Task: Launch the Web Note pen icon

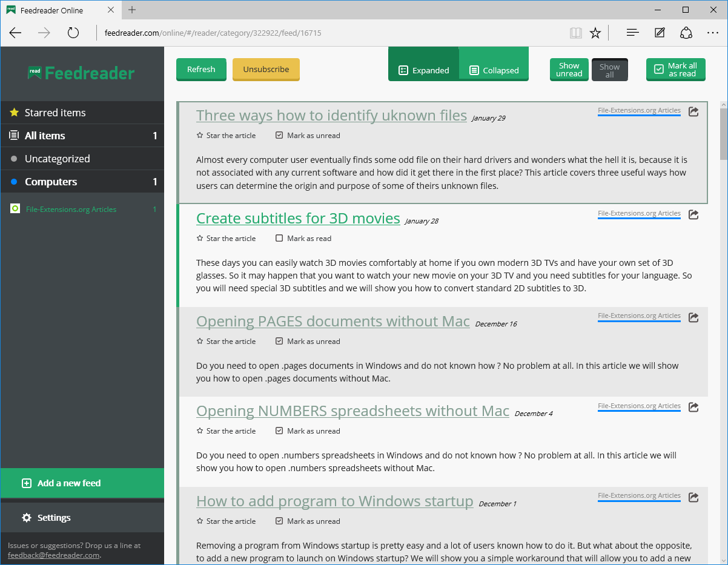Action: click(659, 33)
